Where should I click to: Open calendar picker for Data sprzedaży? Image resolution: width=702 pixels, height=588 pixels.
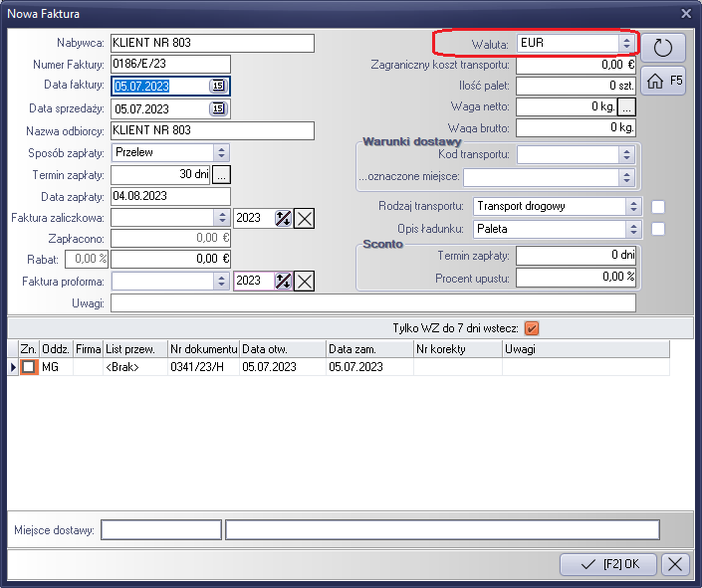coord(217,108)
